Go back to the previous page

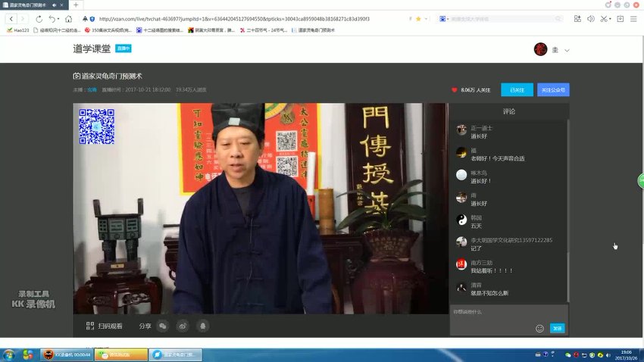11,19
